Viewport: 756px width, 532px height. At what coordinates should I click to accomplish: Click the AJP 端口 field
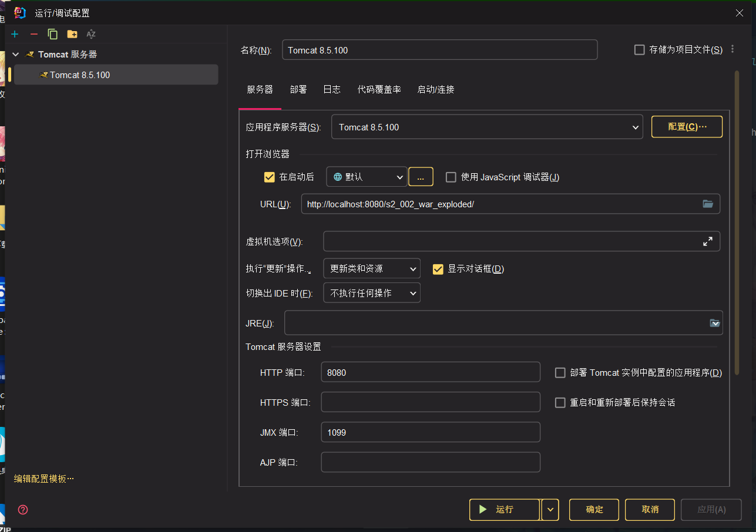(431, 462)
